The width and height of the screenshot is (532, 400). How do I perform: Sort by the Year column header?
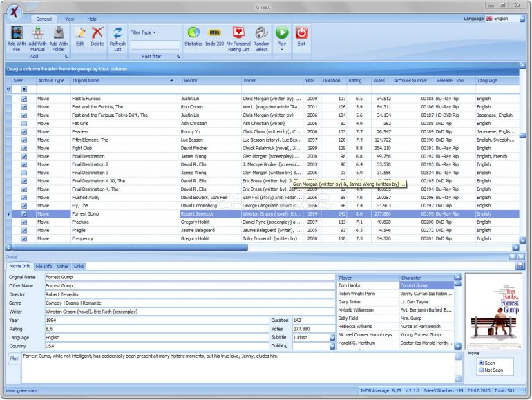coord(312,81)
